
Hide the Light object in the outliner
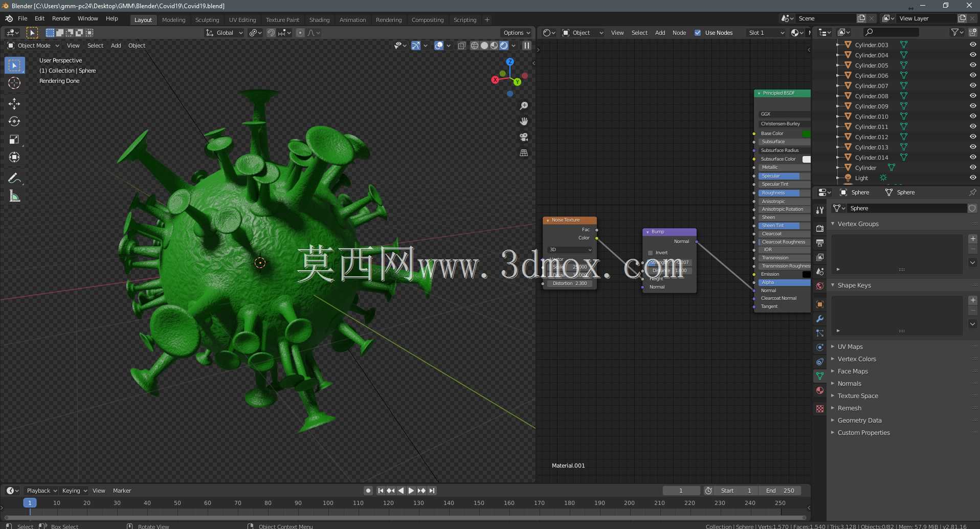coord(973,178)
